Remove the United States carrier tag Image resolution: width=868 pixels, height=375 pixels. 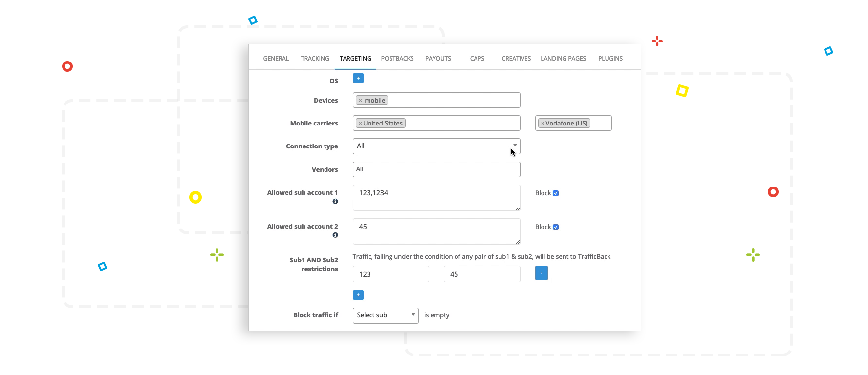point(360,124)
